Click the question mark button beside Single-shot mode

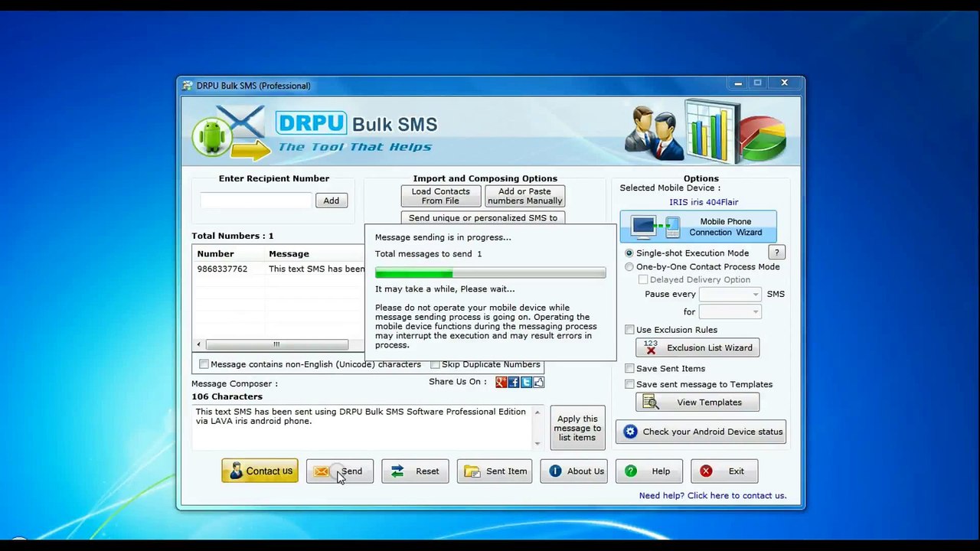tap(776, 253)
